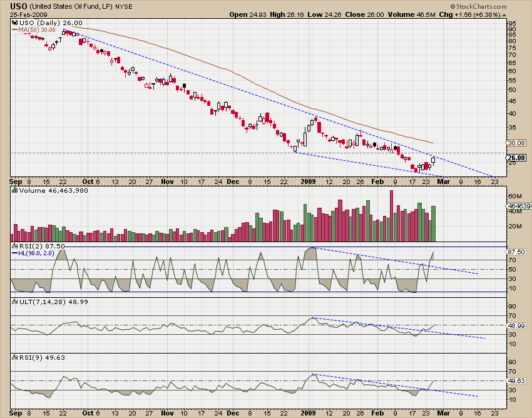
Task: Click the 'Close 26.00' value
Action: 364,14
